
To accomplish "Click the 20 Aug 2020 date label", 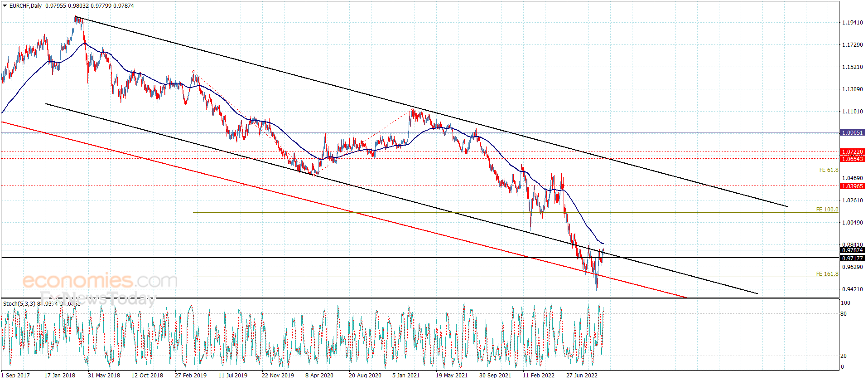I will coord(365,375).
